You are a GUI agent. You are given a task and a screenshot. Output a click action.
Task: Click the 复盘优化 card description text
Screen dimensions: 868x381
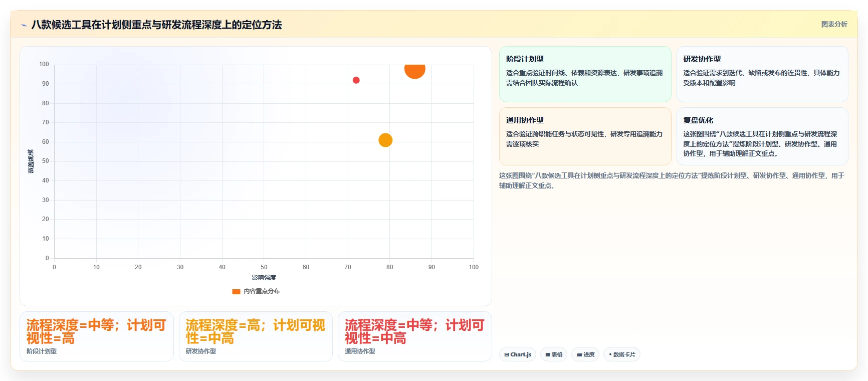(x=760, y=144)
